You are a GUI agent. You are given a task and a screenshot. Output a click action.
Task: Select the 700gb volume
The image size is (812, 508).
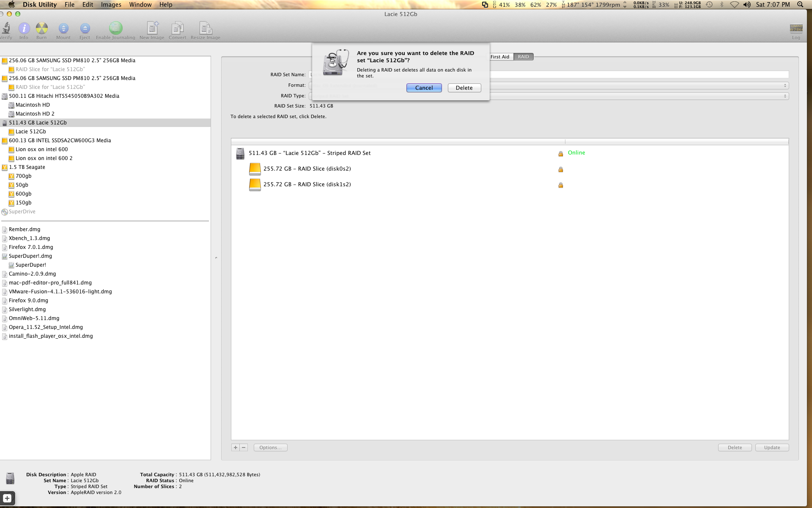(x=23, y=176)
